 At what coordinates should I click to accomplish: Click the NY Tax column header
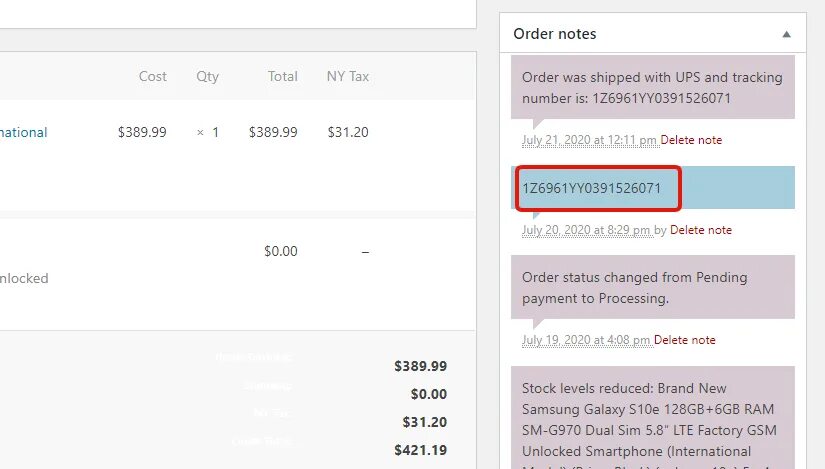tap(348, 76)
